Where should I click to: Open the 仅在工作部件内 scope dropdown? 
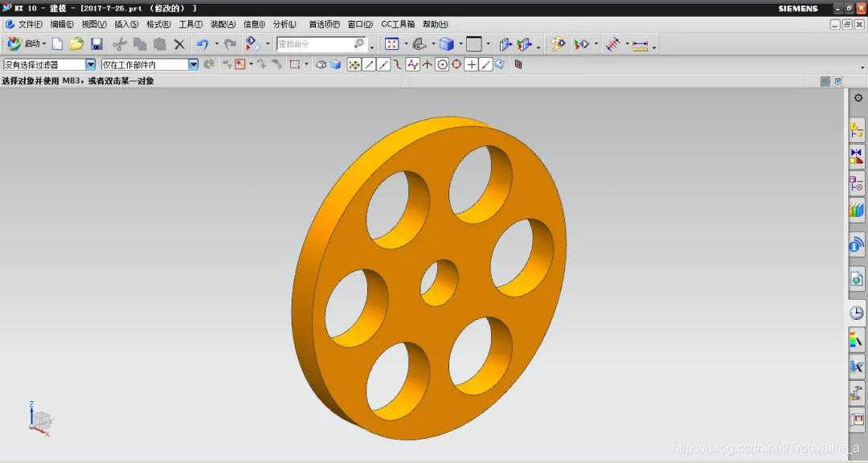pos(193,65)
